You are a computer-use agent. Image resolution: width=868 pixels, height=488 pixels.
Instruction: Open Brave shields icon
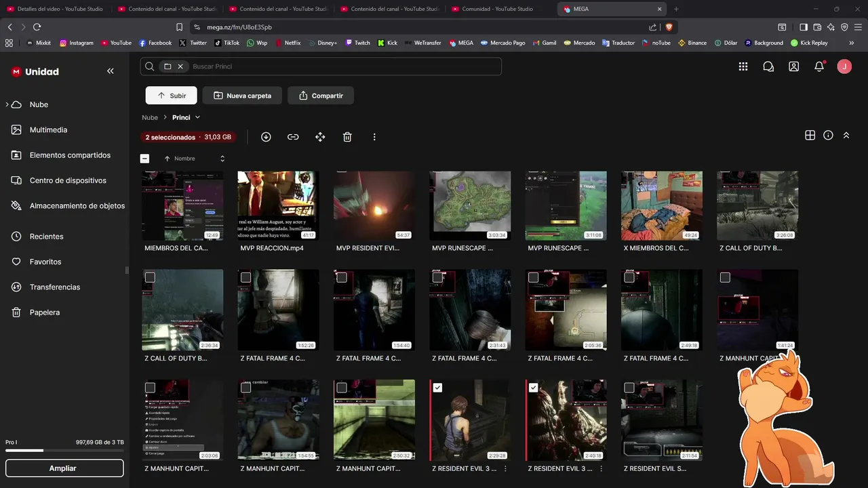669,27
